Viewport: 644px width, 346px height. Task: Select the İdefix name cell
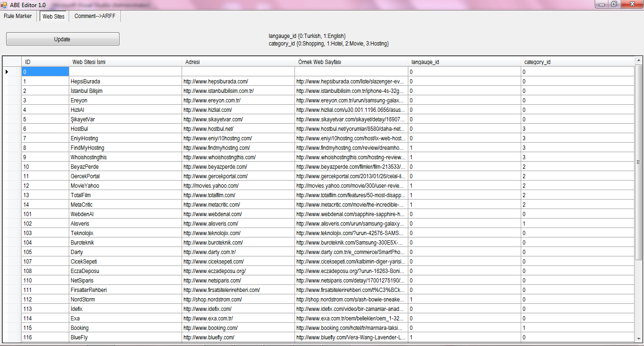click(x=125, y=309)
